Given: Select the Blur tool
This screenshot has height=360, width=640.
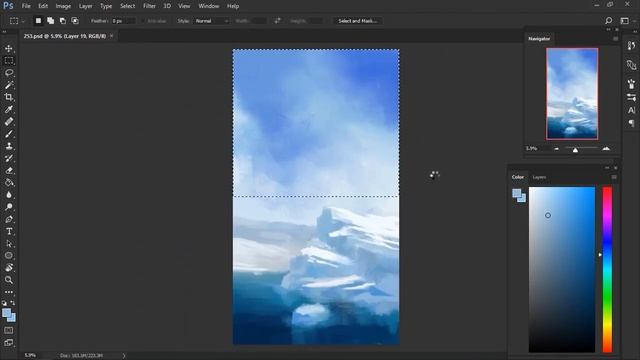Looking at the screenshot, I should 9,195.
